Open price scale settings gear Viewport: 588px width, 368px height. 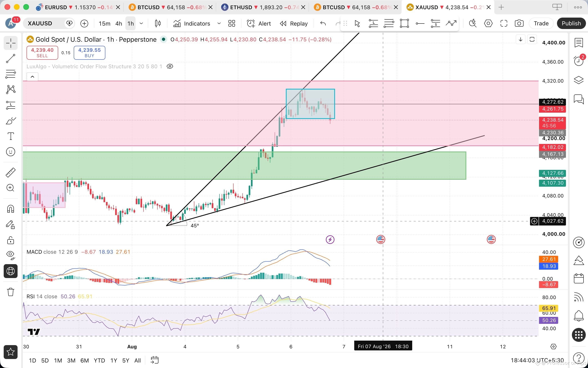553,347
